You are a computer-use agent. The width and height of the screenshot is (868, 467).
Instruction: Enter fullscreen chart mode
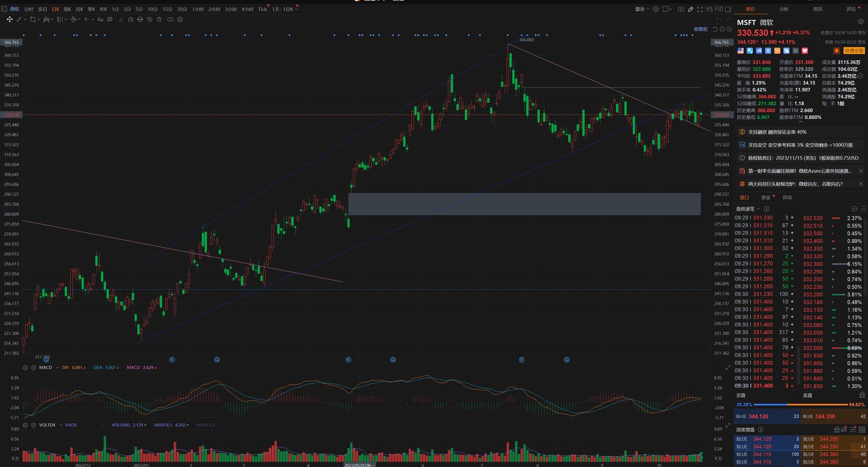click(700, 9)
